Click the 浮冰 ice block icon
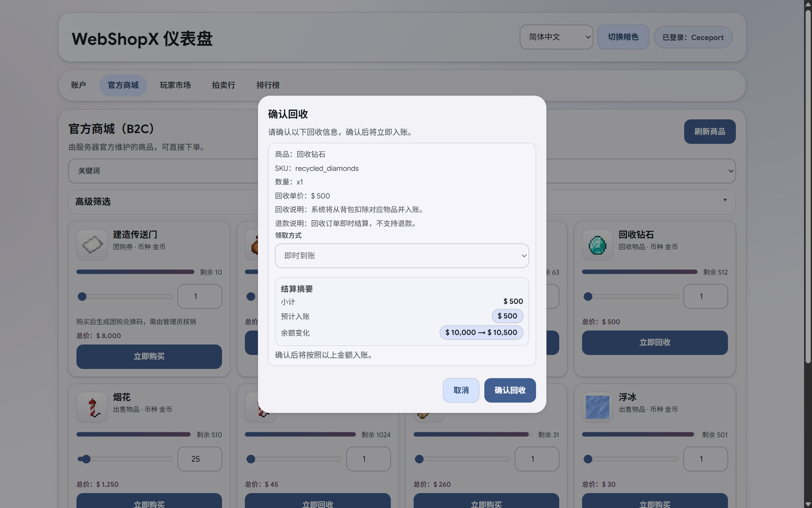 pos(597,407)
